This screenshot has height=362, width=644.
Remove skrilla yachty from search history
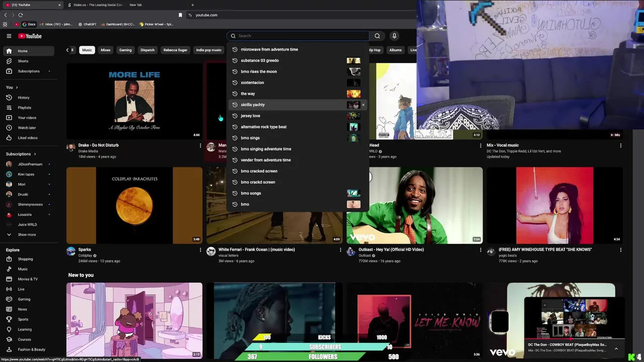[x=363, y=105]
